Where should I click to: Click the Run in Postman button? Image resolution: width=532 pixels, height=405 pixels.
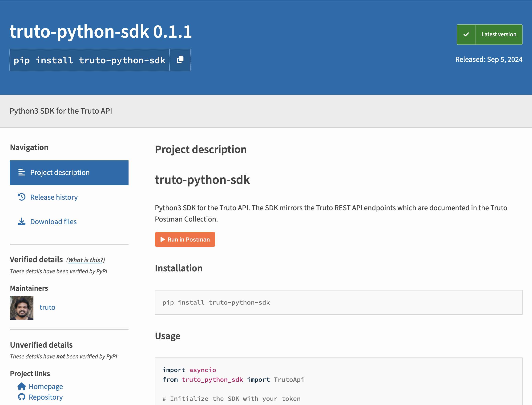[185, 239]
